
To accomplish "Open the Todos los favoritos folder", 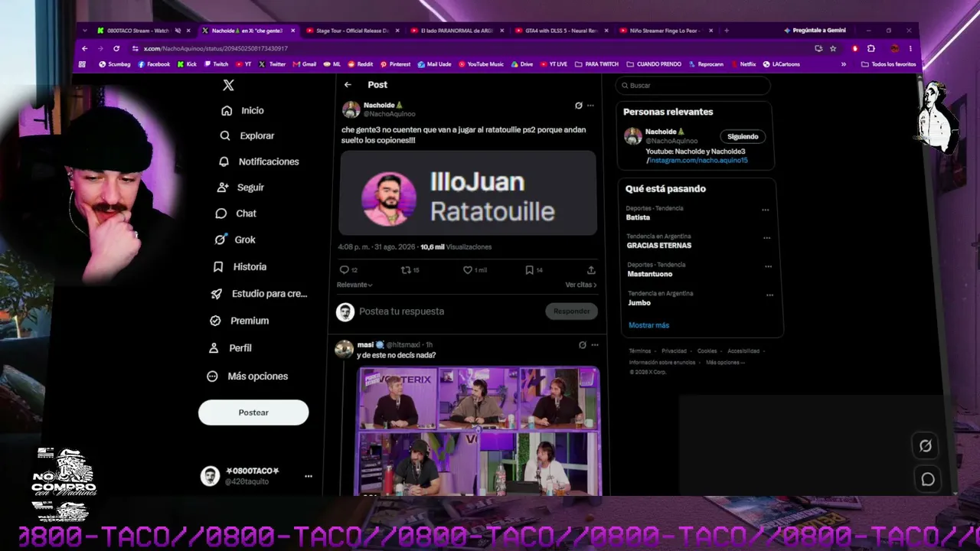I will [x=887, y=64].
